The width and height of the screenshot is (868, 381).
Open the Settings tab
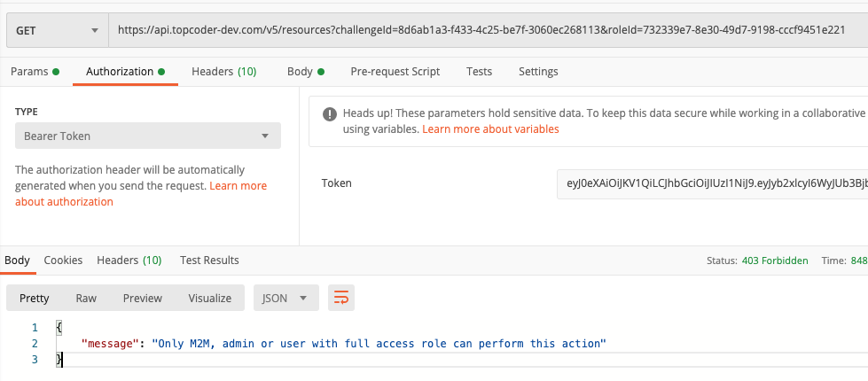coord(538,72)
